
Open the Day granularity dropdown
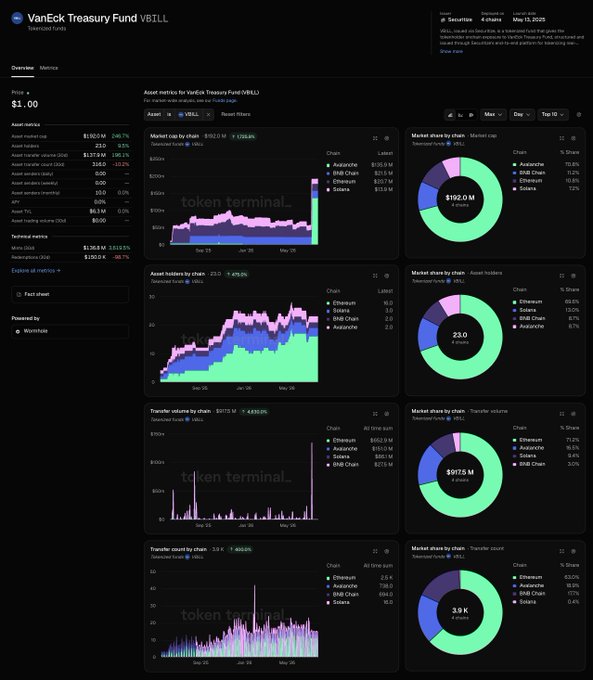click(x=521, y=114)
